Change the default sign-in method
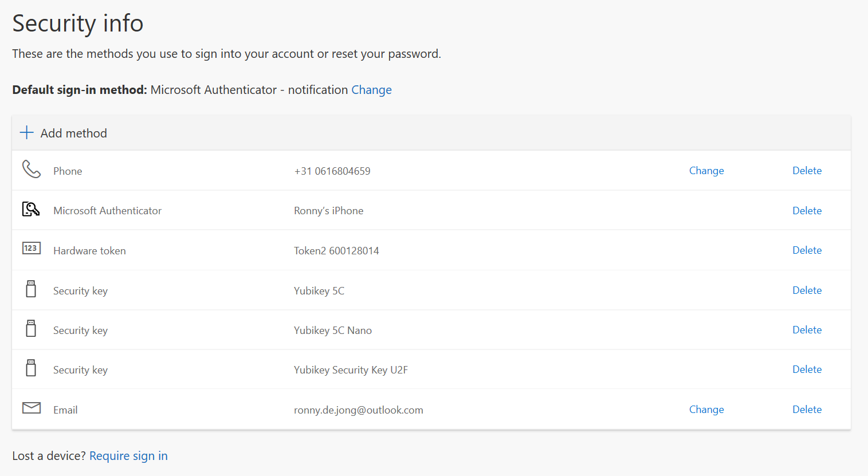The image size is (868, 476). [x=371, y=90]
